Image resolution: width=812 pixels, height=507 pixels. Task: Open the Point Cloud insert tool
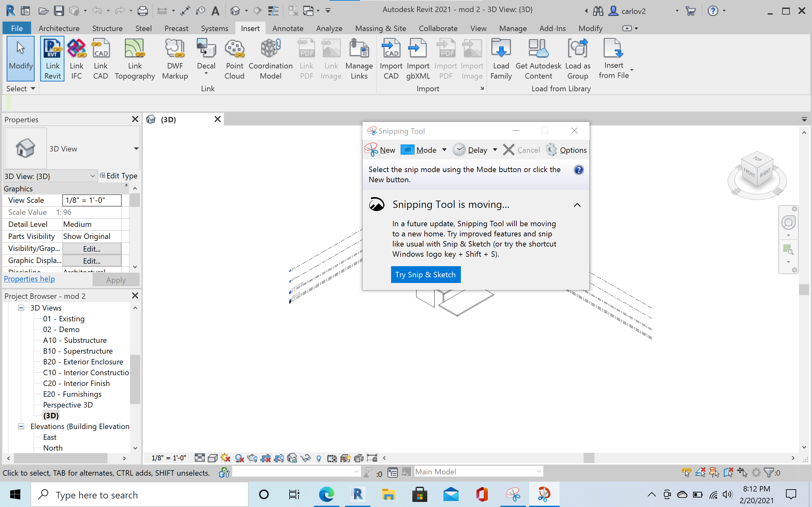coord(234,59)
